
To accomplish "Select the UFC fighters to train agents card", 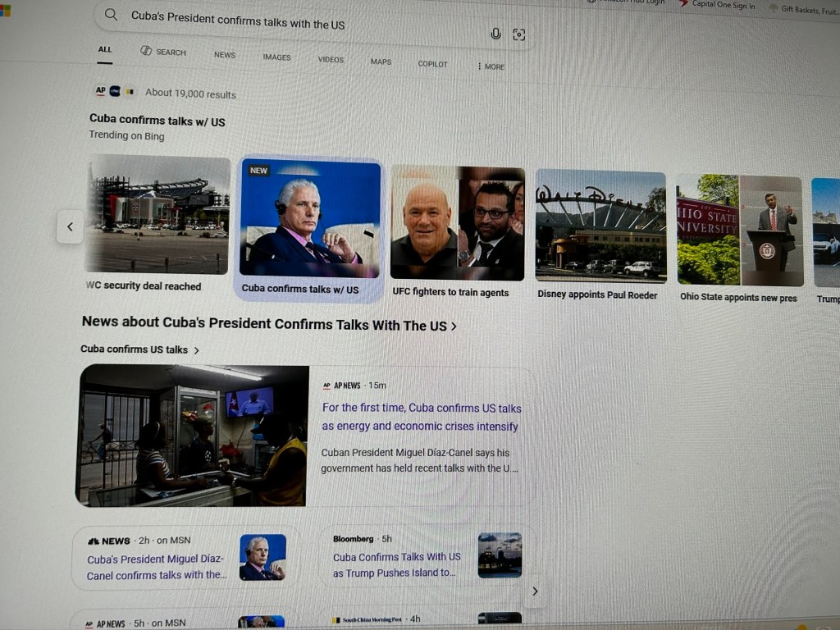I will coord(457,231).
